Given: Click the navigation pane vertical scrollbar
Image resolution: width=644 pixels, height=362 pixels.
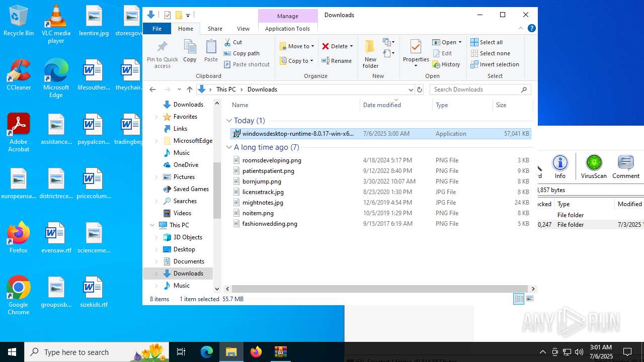Looking at the screenshot, I should coord(217,190).
